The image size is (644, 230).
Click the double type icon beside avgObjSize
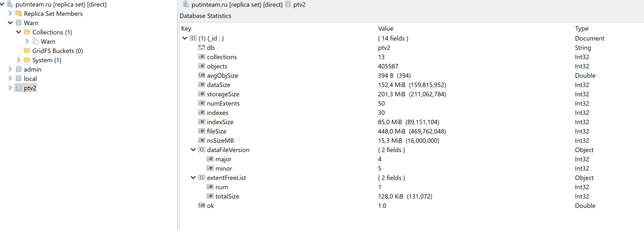(201, 75)
